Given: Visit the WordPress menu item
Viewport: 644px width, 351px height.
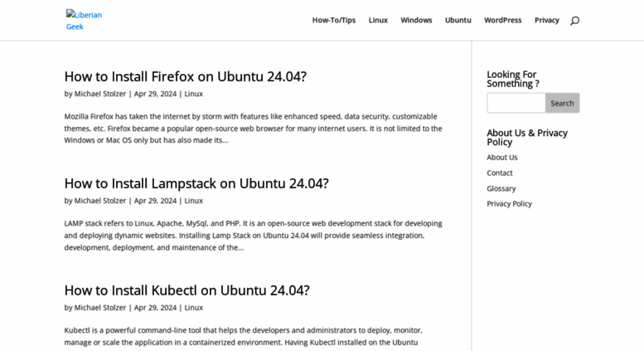Looking at the screenshot, I should point(503,20).
